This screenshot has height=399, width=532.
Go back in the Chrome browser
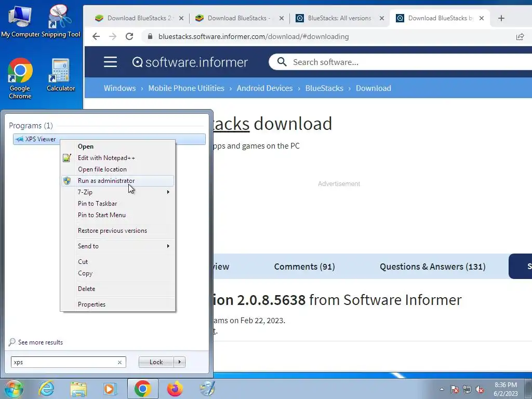[x=96, y=36]
